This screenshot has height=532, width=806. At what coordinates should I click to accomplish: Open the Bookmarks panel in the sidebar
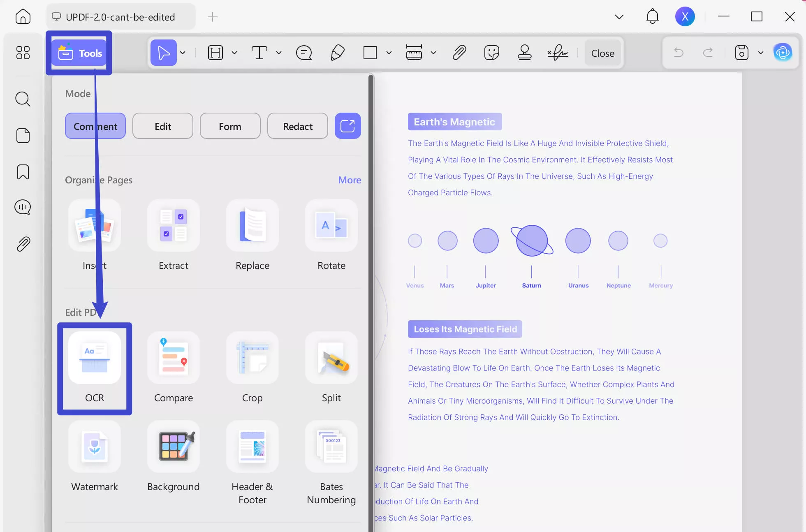[23, 172]
